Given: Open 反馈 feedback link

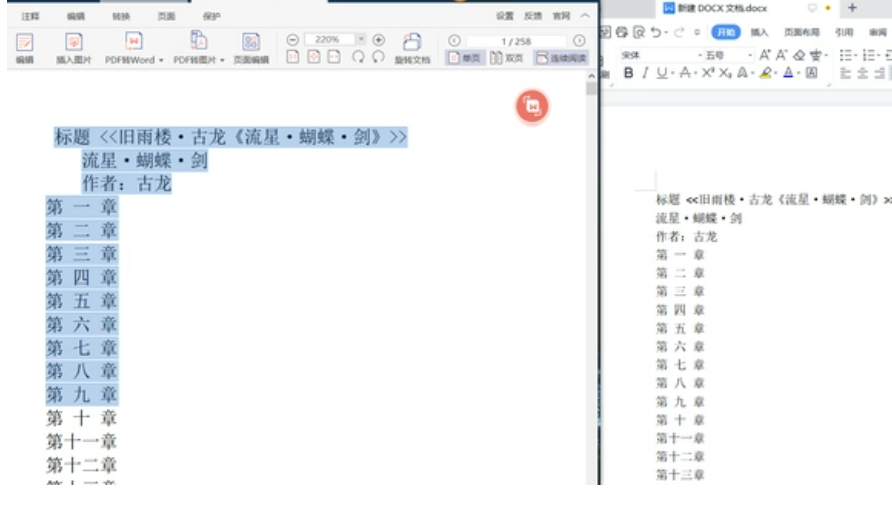Looking at the screenshot, I should (532, 16).
